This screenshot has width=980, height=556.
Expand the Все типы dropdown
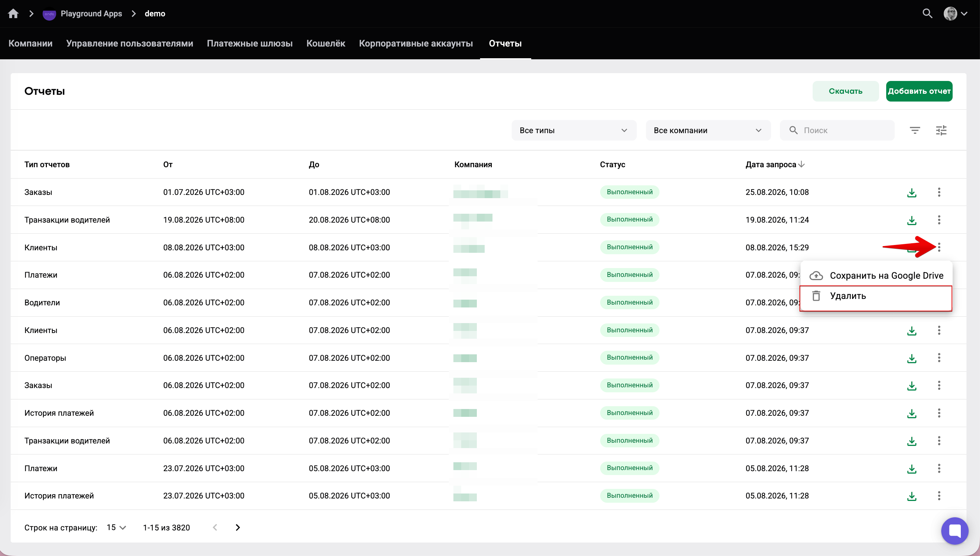(574, 131)
